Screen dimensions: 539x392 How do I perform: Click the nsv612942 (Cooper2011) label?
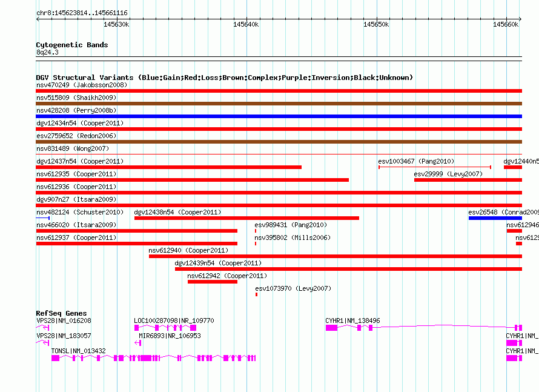[227, 276]
